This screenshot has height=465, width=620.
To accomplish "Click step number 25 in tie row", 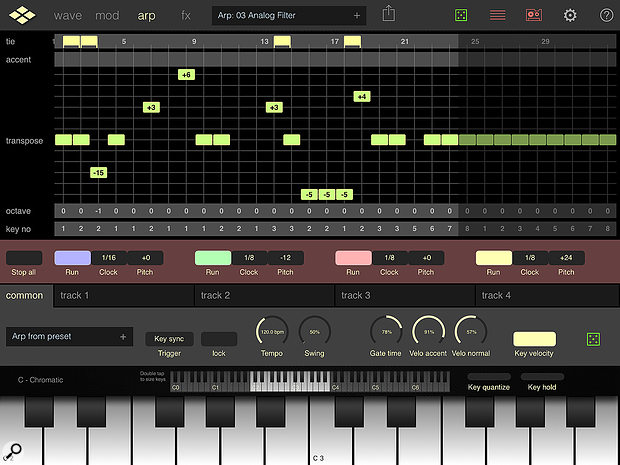I will coord(475,42).
